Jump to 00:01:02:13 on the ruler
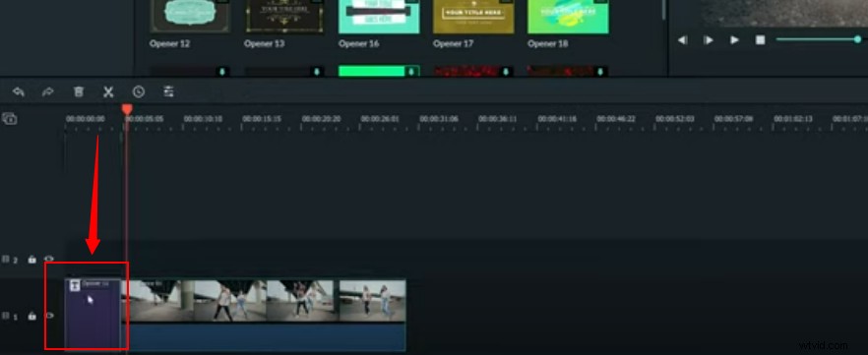The width and height of the screenshot is (868, 355). pos(793,119)
